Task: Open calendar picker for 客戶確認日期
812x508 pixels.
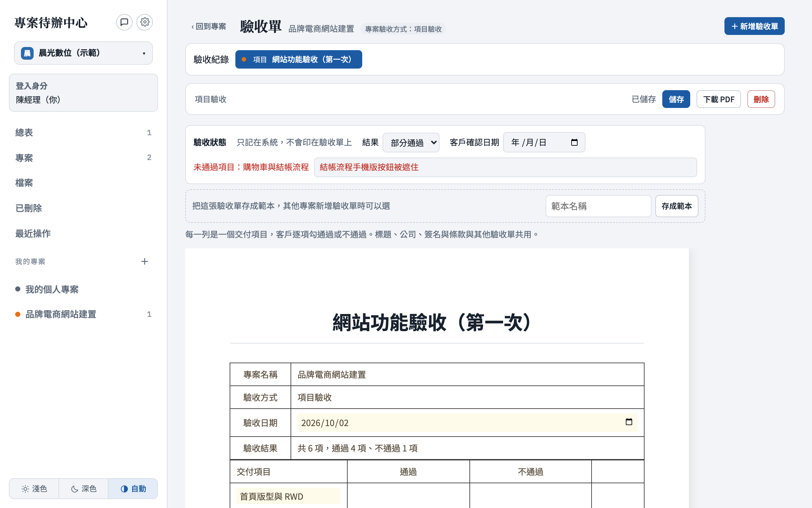Action: [x=574, y=142]
